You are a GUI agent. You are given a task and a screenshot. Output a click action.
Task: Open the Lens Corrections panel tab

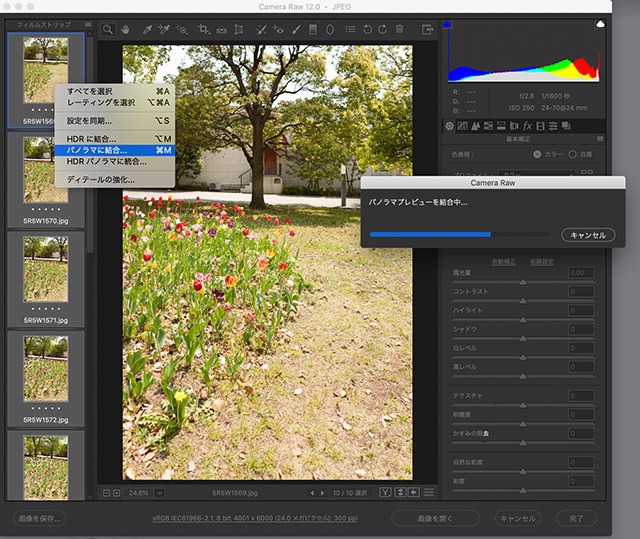514,126
